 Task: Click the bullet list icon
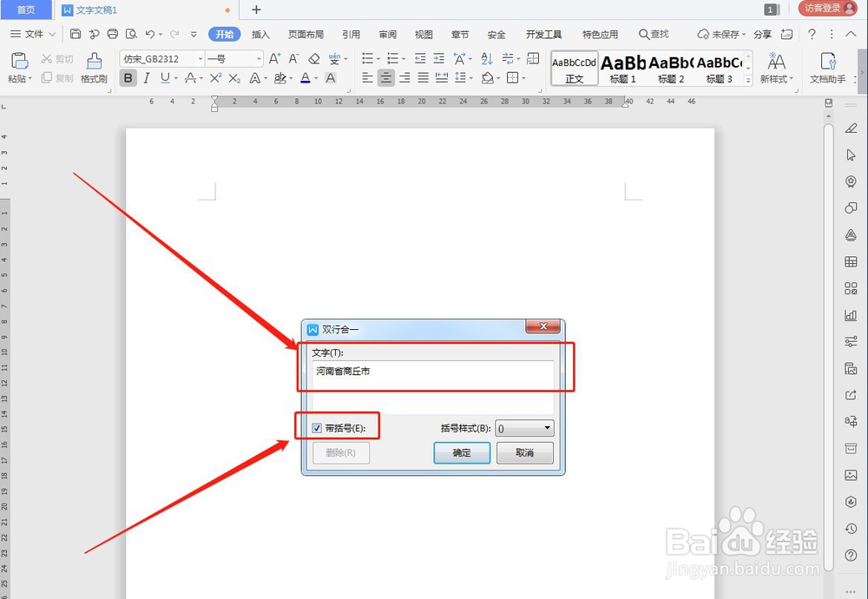[x=367, y=58]
